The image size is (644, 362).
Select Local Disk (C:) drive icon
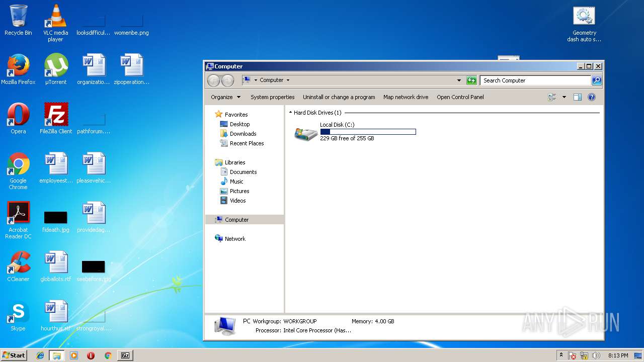click(306, 133)
